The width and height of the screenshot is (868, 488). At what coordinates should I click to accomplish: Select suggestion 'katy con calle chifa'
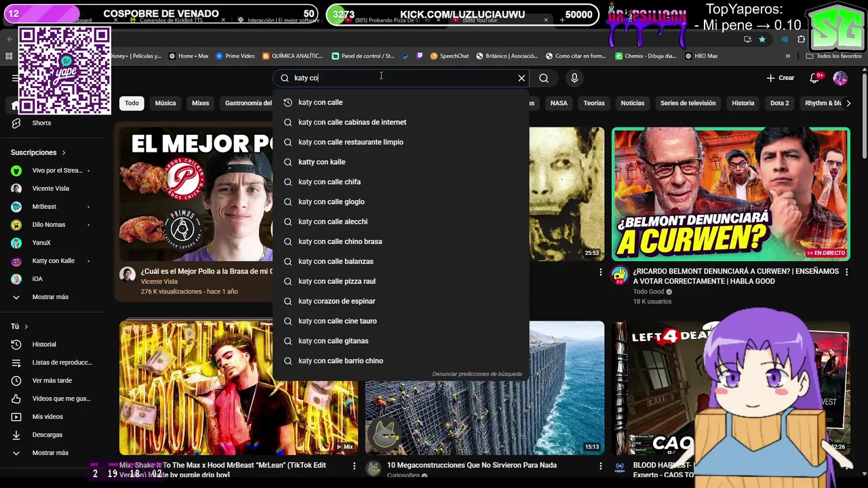(x=401, y=182)
